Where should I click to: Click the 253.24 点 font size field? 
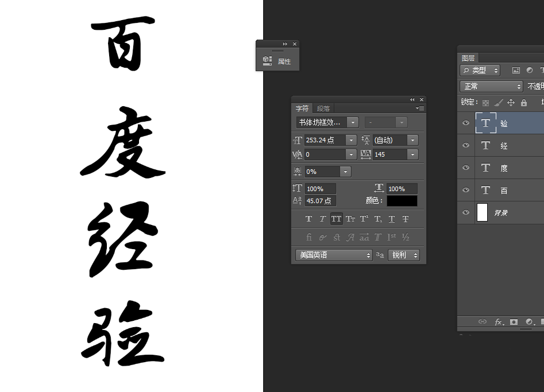(325, 140)
